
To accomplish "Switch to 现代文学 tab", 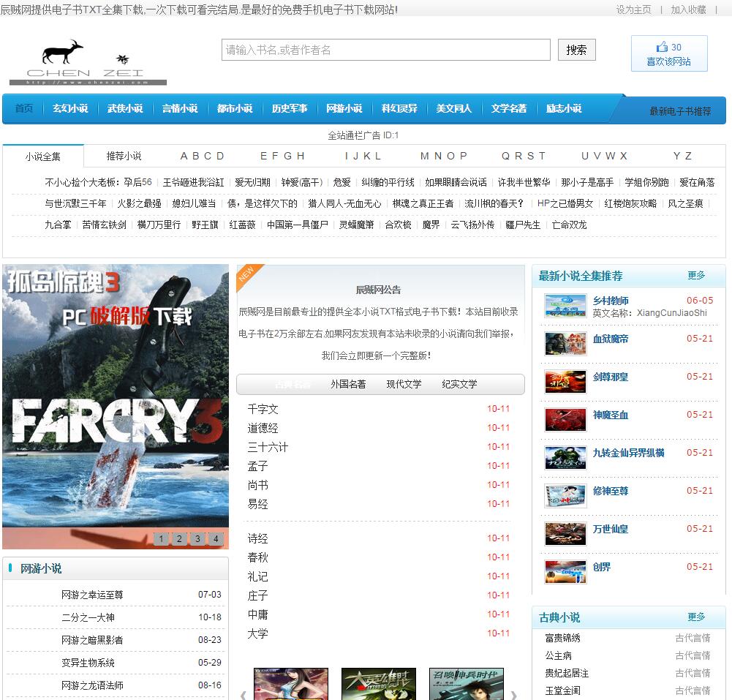I will (x=404, y=384).
